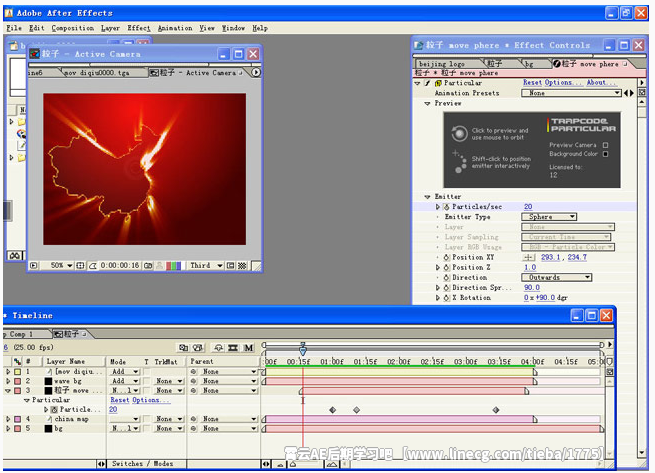Check the Preview Camera checkbox
This screenshot has height=473, width=655.
[x=605, y=145]
